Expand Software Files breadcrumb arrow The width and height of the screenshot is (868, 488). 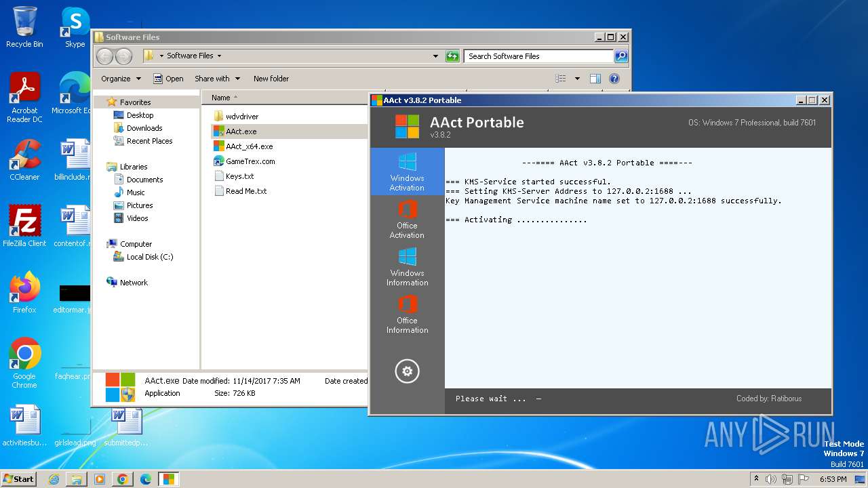[219, 56]
